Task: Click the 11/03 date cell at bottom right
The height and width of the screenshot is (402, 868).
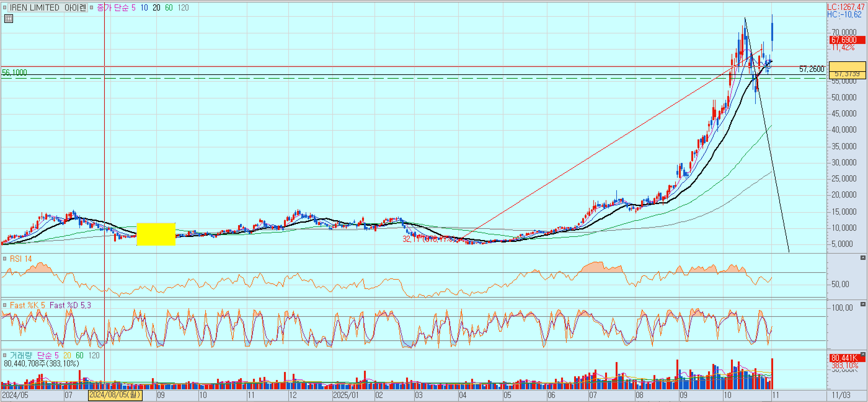Action: coord(841,395)
